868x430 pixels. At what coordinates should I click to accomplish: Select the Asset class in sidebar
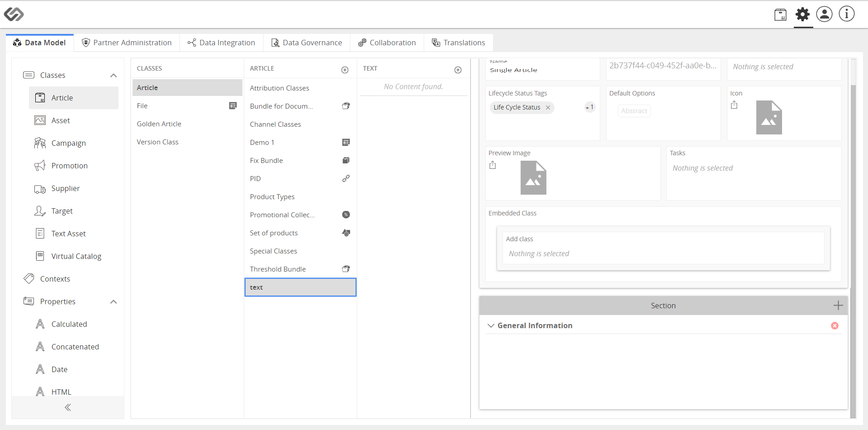[x=74, y=120]
